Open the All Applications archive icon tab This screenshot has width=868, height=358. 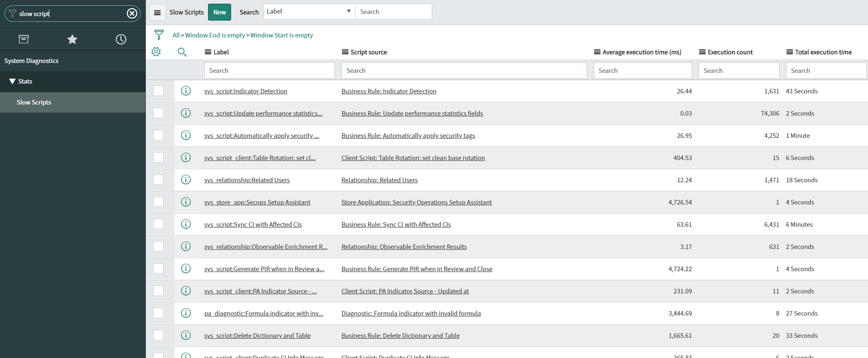pyautogui.click(x=23, y=39)
